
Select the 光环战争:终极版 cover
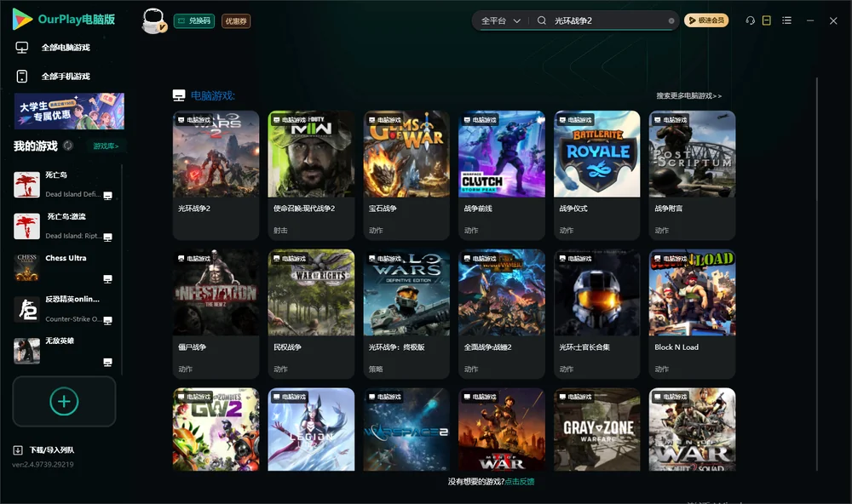(406, 293)
